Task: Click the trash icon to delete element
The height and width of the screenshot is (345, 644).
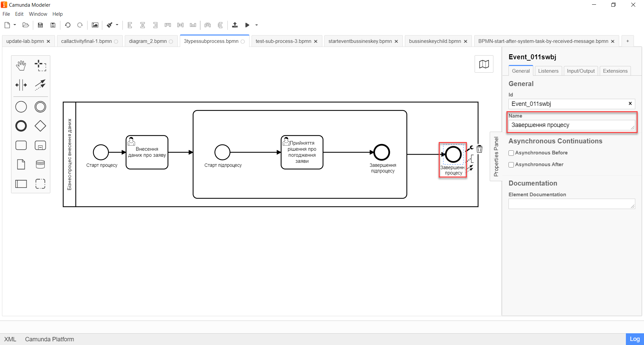Action: [x=480, y=149]
